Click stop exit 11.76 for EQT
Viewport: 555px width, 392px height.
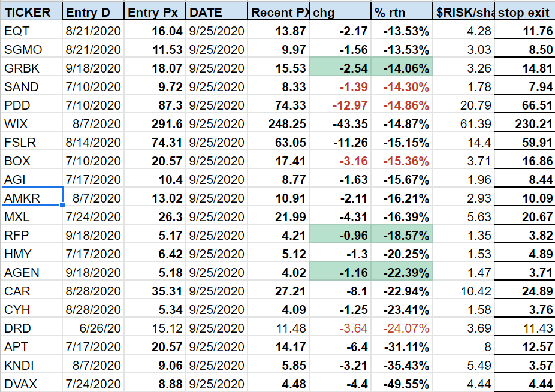524,31
